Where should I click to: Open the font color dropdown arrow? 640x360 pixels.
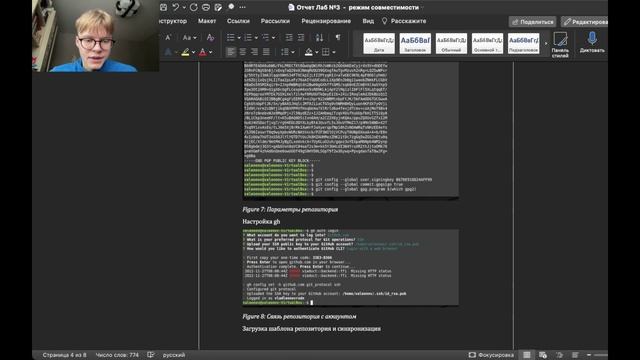[211, 52]
